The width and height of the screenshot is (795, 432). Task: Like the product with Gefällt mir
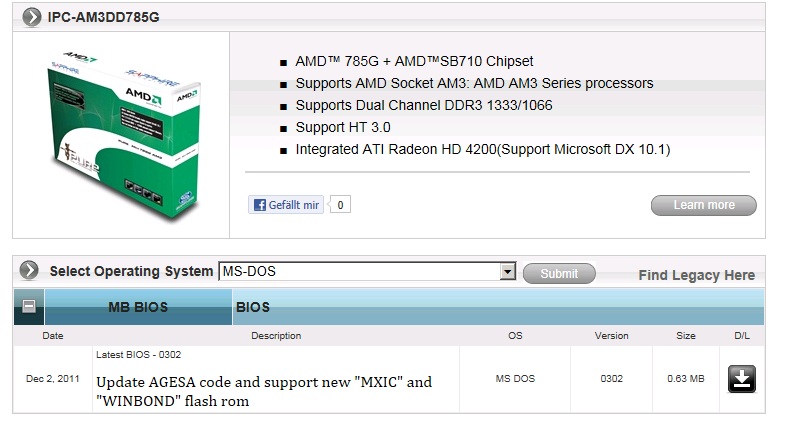(286, 205)
